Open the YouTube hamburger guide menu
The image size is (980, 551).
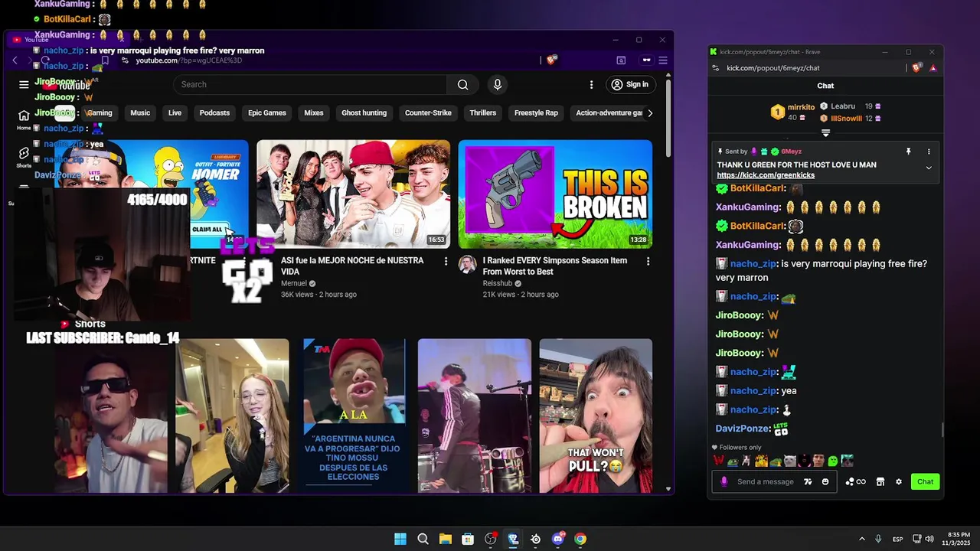click(24, 84)
